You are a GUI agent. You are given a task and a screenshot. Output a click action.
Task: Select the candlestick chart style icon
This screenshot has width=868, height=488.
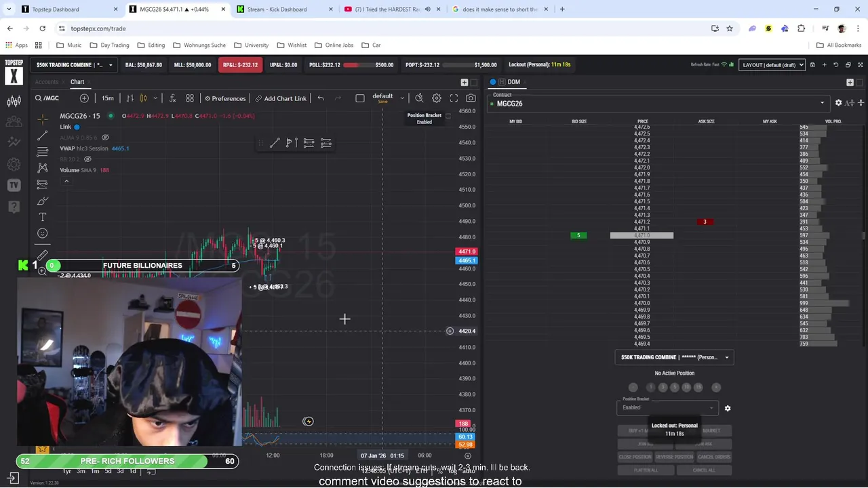(x=143, y=98)
